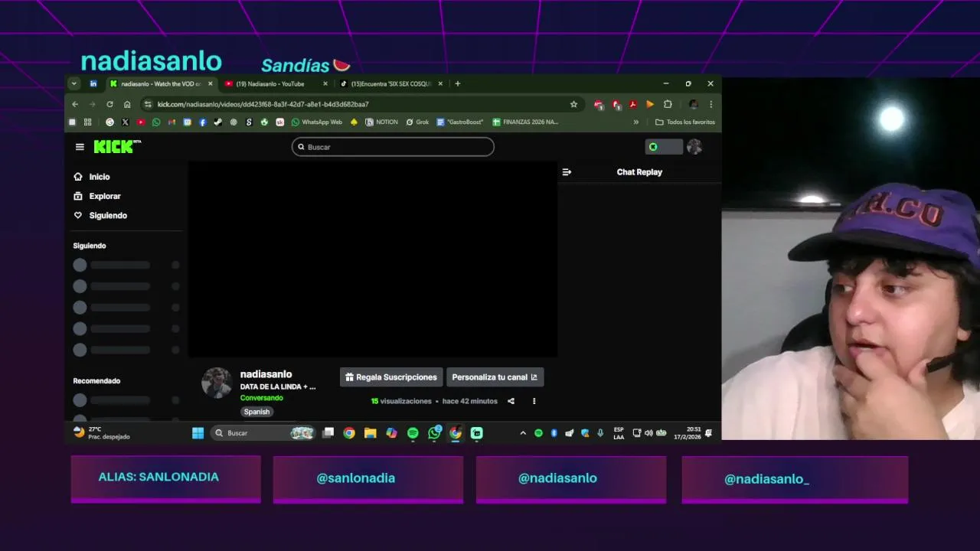Click the nadiasanlo channel avatar

coord(217,383)
